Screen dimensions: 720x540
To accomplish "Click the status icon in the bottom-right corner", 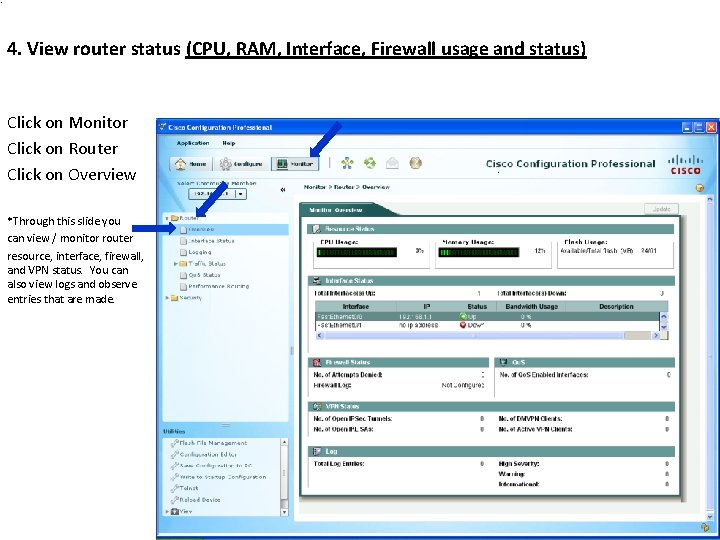I will (705, 527).
